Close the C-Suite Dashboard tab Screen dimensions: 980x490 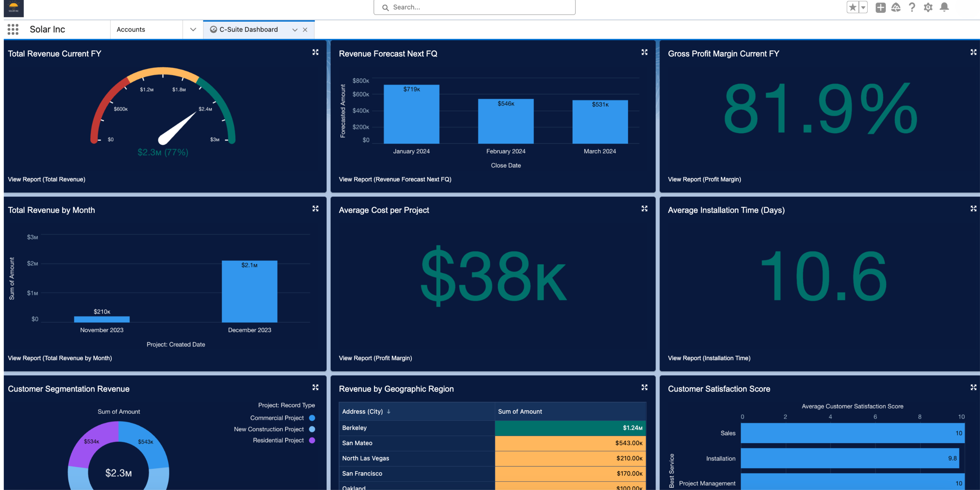[x=305, y=30]
